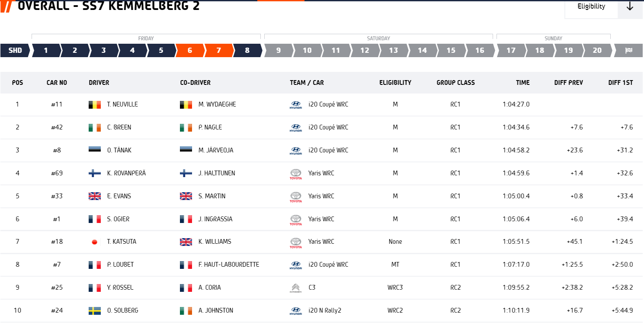Click Swedish flag beside O. Solberg
This screenshot has width=644, height=323.
[95, 310]
